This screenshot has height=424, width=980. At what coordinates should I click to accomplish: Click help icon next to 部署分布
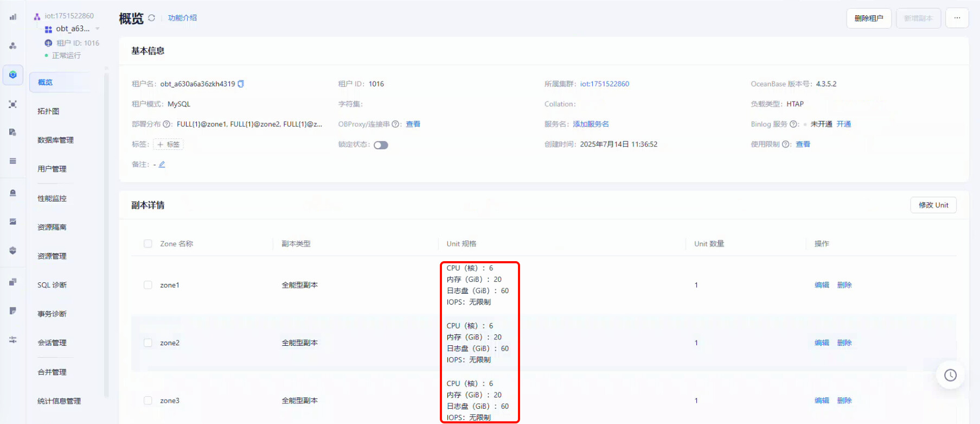coord(167,124)
